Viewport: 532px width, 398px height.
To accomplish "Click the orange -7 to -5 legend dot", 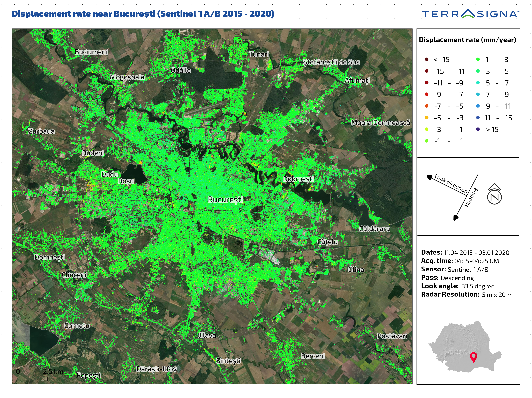I will click(x=427, y=106).
